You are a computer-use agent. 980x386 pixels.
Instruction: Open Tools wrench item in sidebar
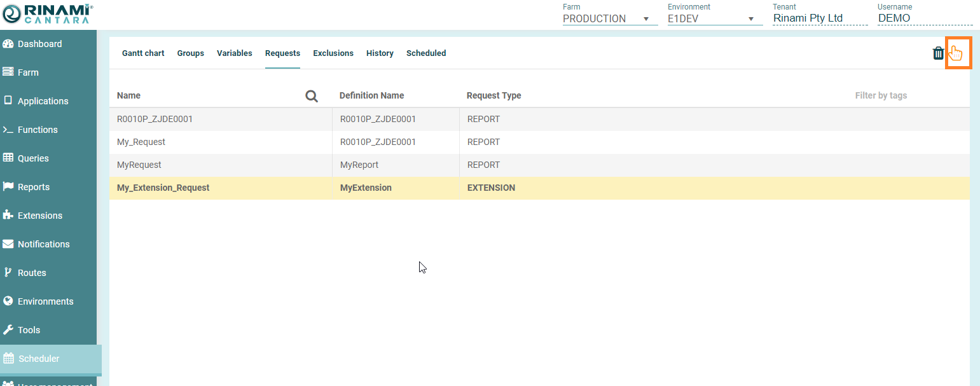[x=29, y=330]
